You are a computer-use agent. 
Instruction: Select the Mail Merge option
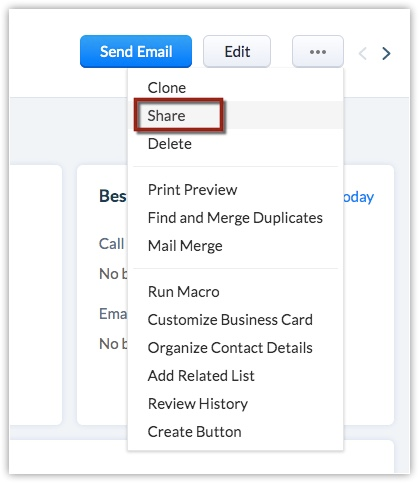185,246
